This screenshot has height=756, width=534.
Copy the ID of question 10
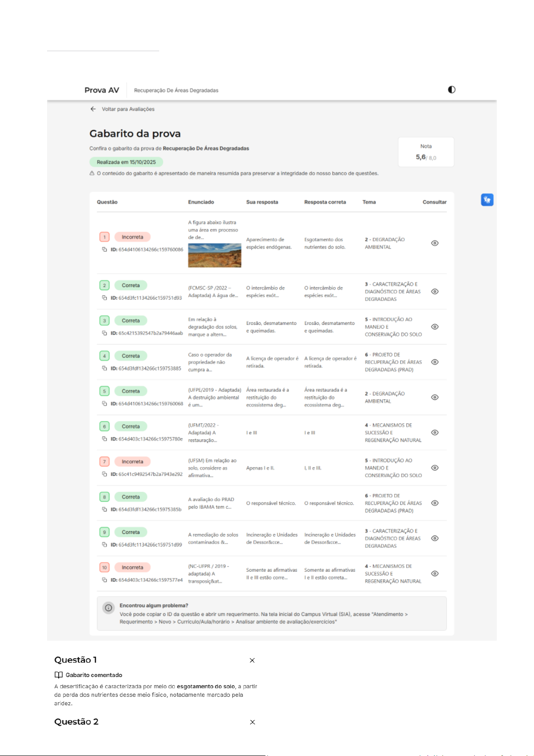click(x=104, y=580)
